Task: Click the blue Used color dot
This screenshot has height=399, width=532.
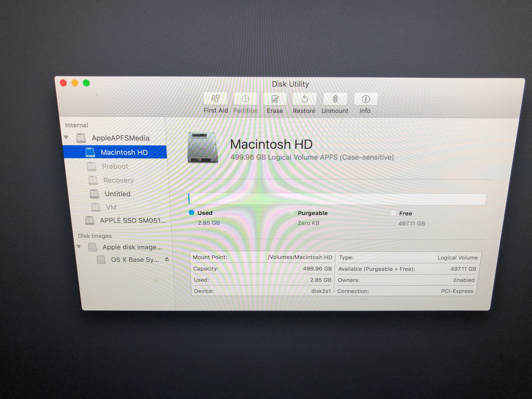Action: pyautogui.click(x=191, y=213)
